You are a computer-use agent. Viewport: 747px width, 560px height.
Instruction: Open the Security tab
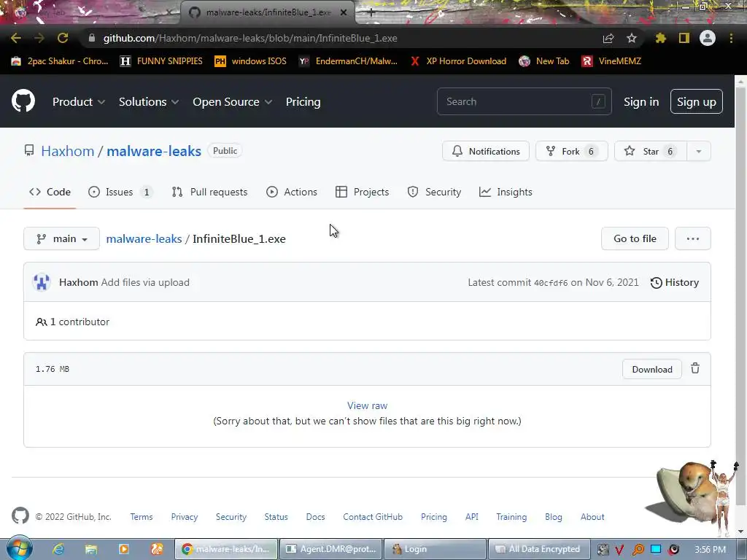click(x=434, y=192)
